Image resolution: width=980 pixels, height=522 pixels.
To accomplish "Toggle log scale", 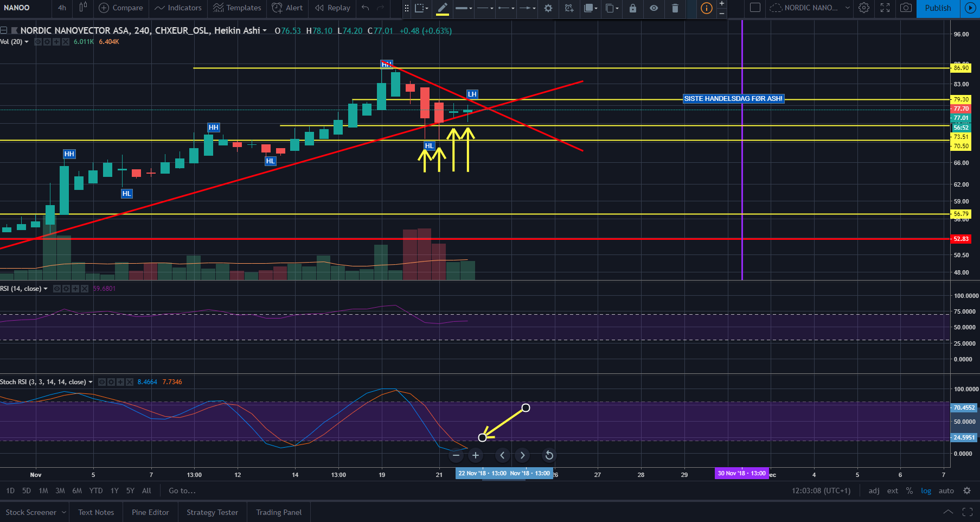I will (926, 491).
